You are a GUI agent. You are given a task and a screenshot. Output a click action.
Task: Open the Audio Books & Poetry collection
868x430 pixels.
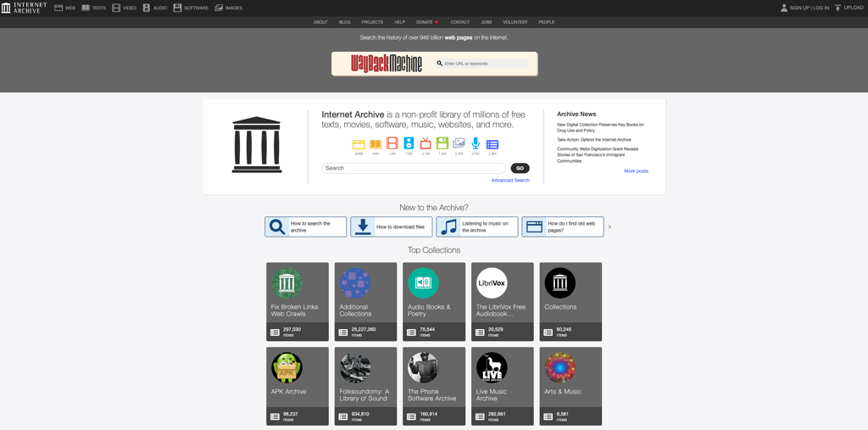tap(434, 301)
